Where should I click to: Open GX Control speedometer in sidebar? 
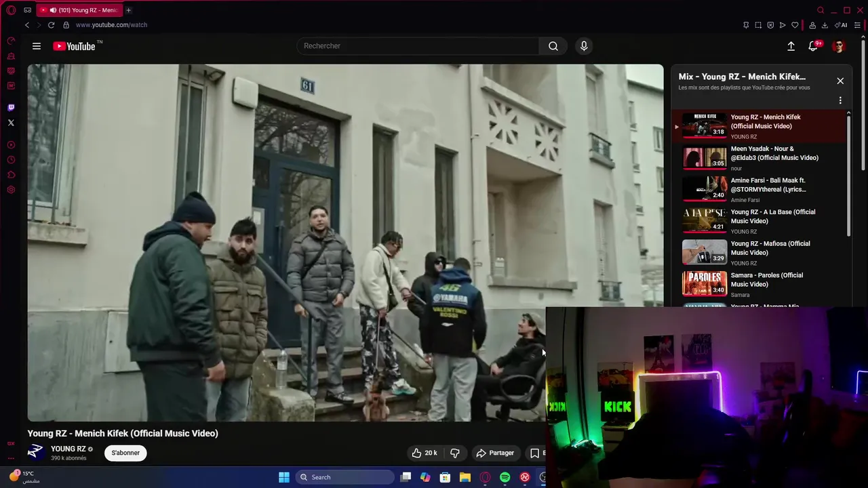[11, 41]
